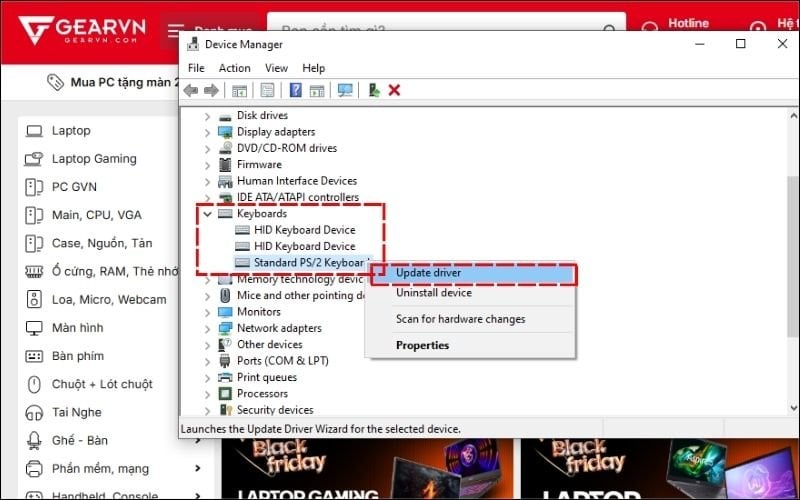Click the blue Help icon in toolbar
The height and width of the screenshot is (500, 800).
pos(296,90)
